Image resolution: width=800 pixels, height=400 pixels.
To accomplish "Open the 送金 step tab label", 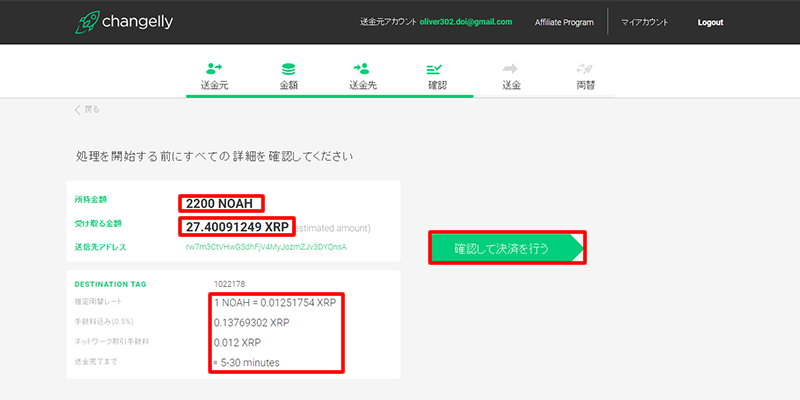I will click(511, 86).
